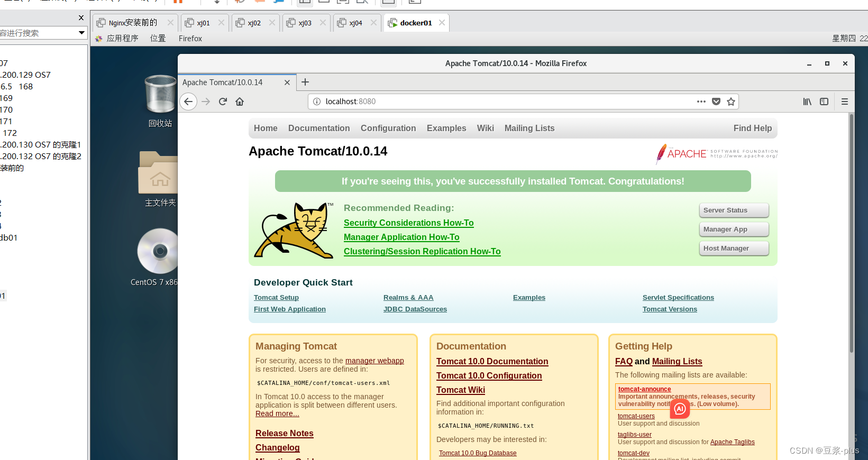
Task: Show Firefox sidebars icon
Action: (x=824, y=102)
